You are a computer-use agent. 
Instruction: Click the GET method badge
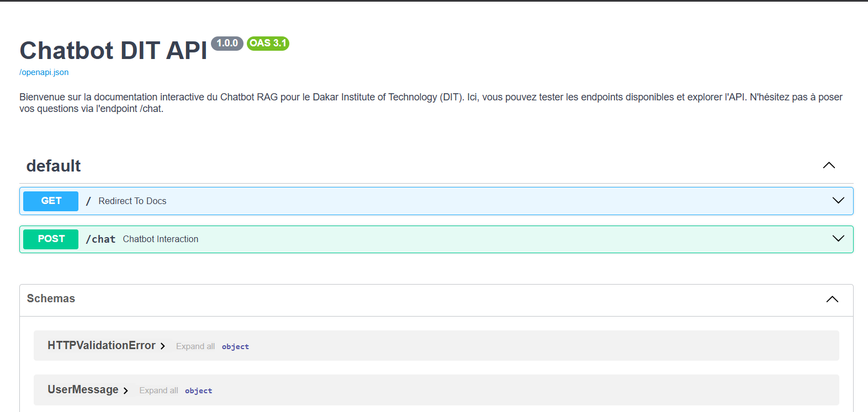[51, 201]
